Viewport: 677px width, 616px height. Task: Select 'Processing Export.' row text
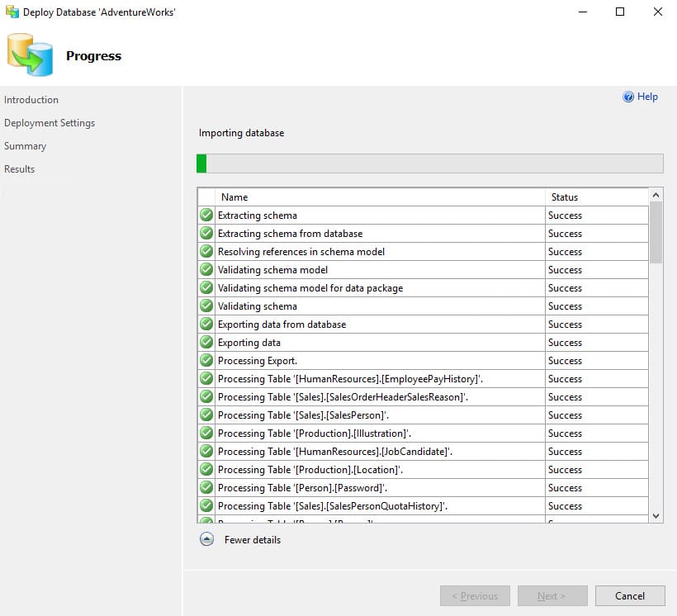click(258, 360)
